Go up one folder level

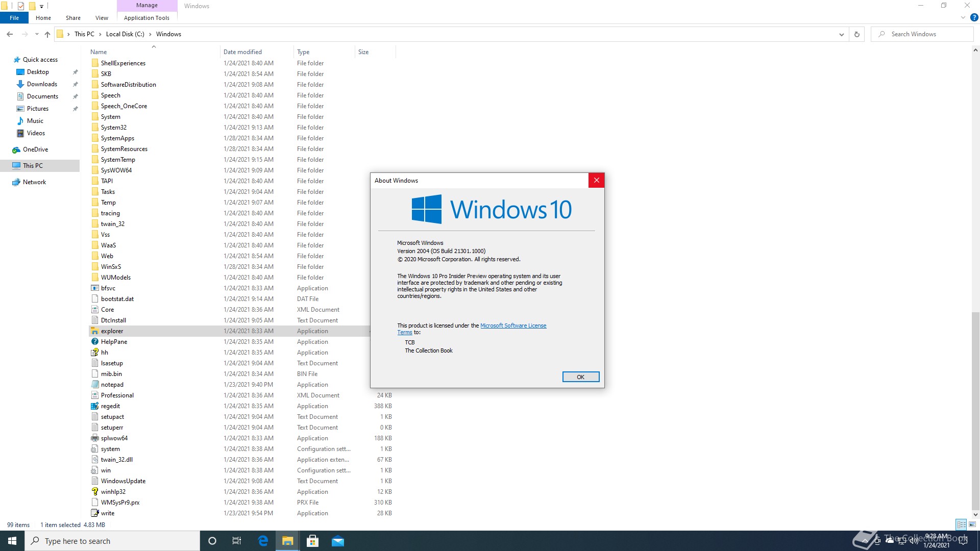click(47, 34)
